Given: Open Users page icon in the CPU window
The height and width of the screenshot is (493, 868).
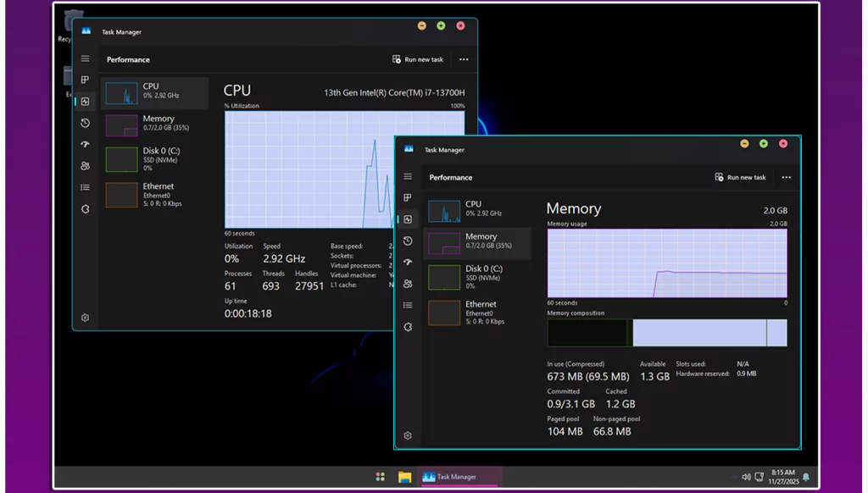Looking at the screenshot, I should (85, 166).
